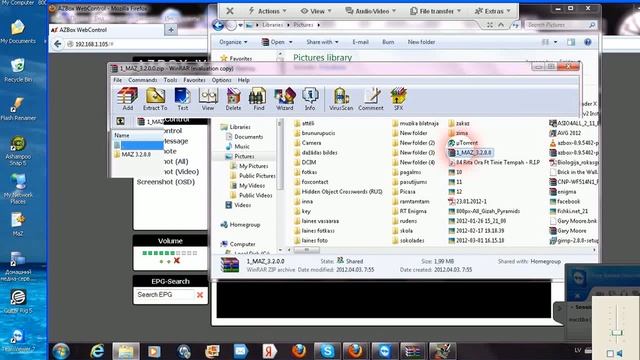
Task: Select the uTorrent item
Action: click(463, 143)
